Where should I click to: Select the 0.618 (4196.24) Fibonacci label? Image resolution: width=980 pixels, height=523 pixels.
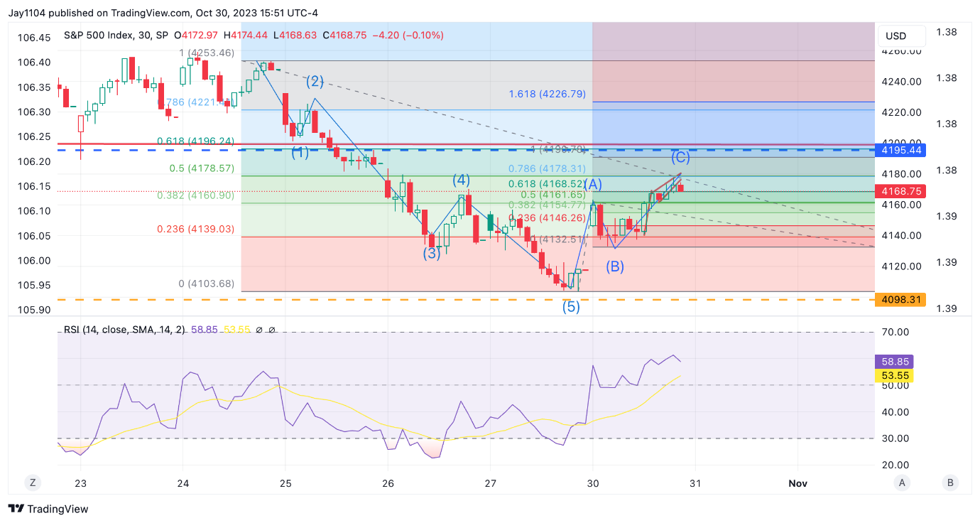[195, 141]
